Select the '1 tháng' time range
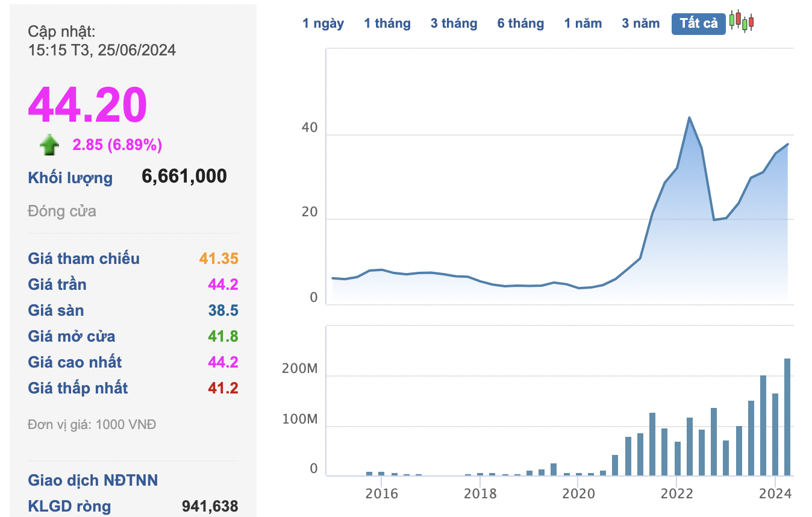 coord(387,23)
